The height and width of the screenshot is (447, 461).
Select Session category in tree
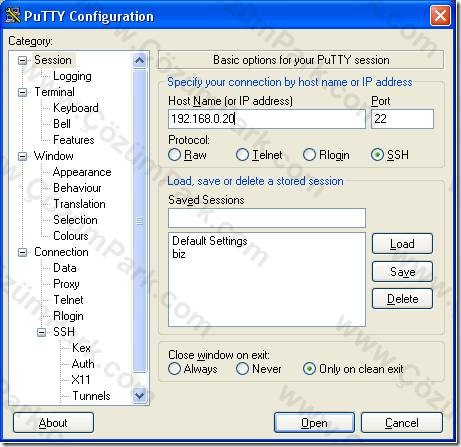pyautogui.click(x=53, y=60)
